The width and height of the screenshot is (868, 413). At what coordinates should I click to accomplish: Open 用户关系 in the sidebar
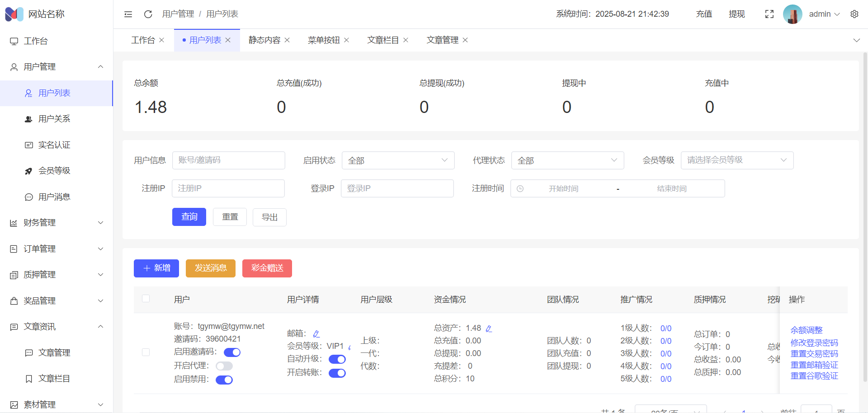[54, 119]
